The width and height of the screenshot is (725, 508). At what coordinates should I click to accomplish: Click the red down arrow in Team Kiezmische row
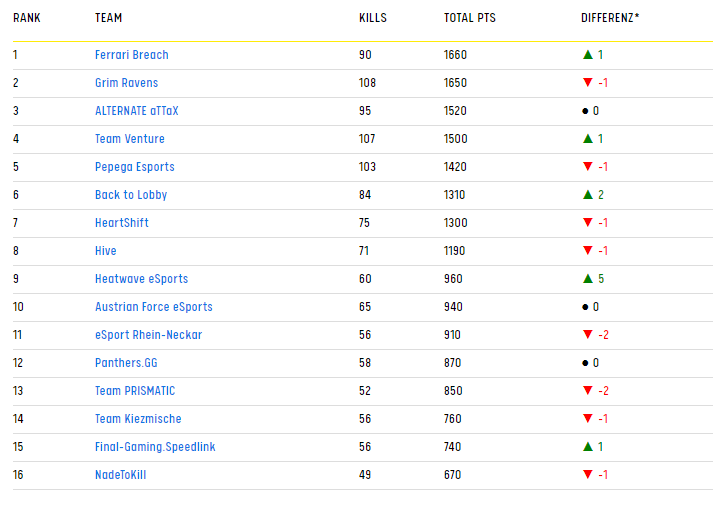pos(588,419)
